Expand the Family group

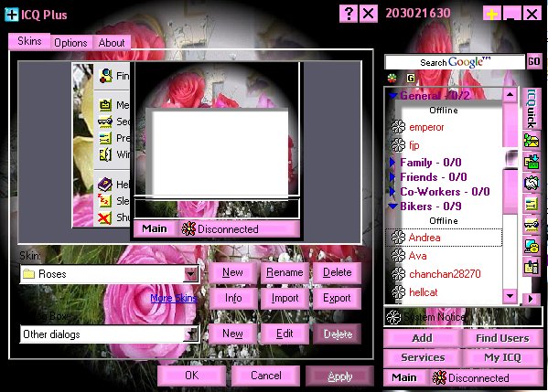392,163
